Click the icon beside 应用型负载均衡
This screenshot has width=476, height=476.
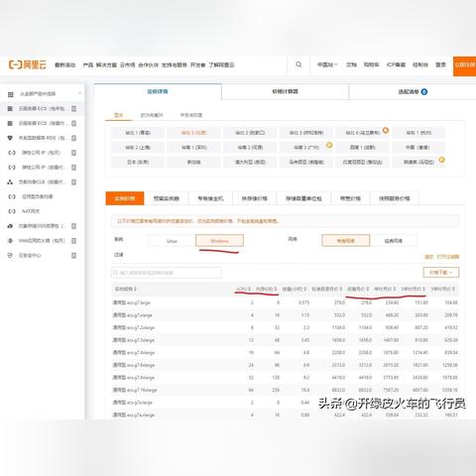[x=12, y=196]
